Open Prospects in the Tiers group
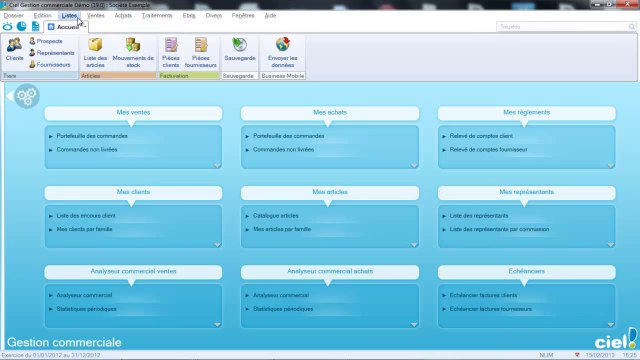This screenshot has height=360, width=640. [x=46, y=41]
